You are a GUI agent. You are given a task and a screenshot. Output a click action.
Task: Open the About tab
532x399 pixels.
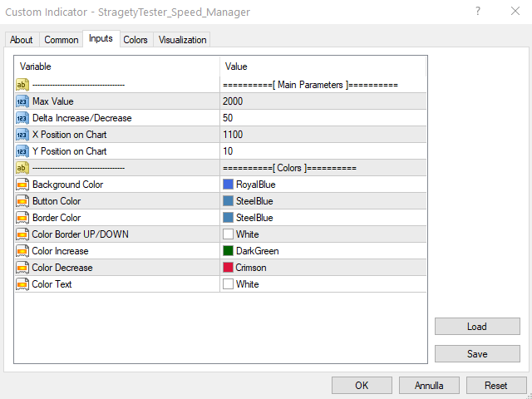(x=22, y=40)
